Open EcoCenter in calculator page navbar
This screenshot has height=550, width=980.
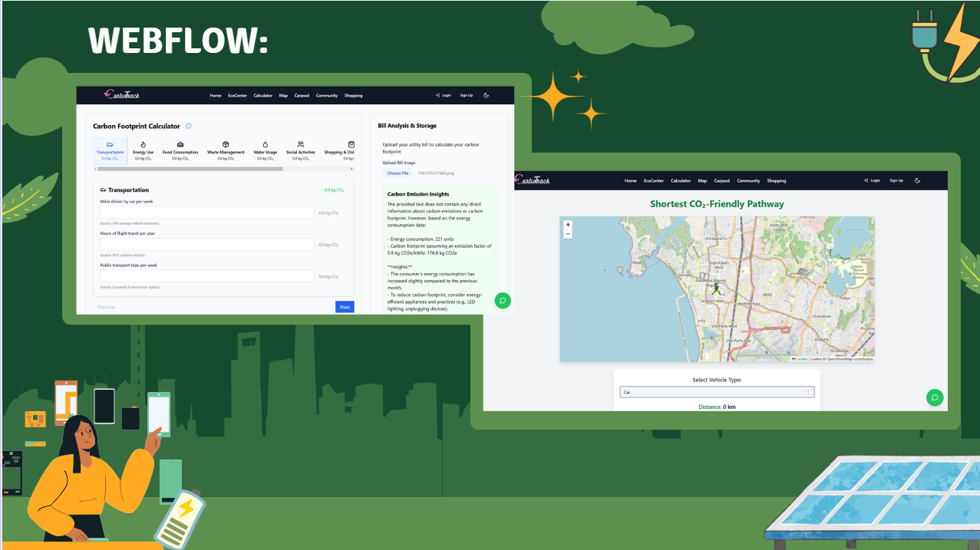tap(237, 96)
